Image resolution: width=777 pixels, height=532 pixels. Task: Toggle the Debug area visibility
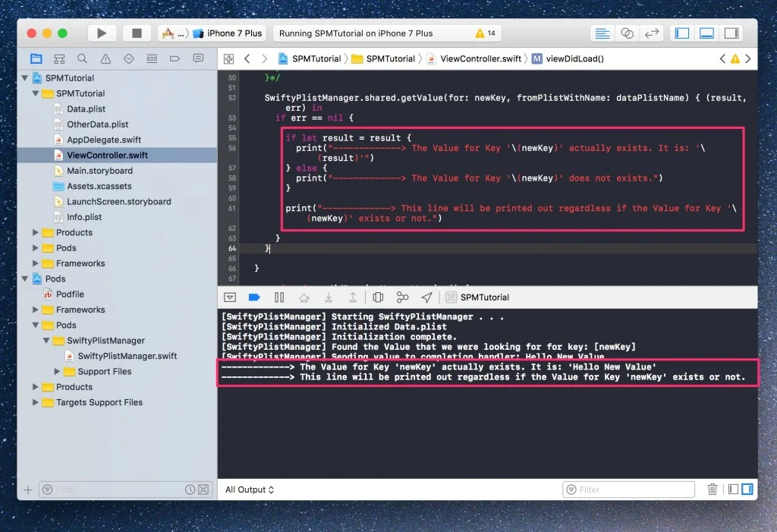[x=706, y=33]
